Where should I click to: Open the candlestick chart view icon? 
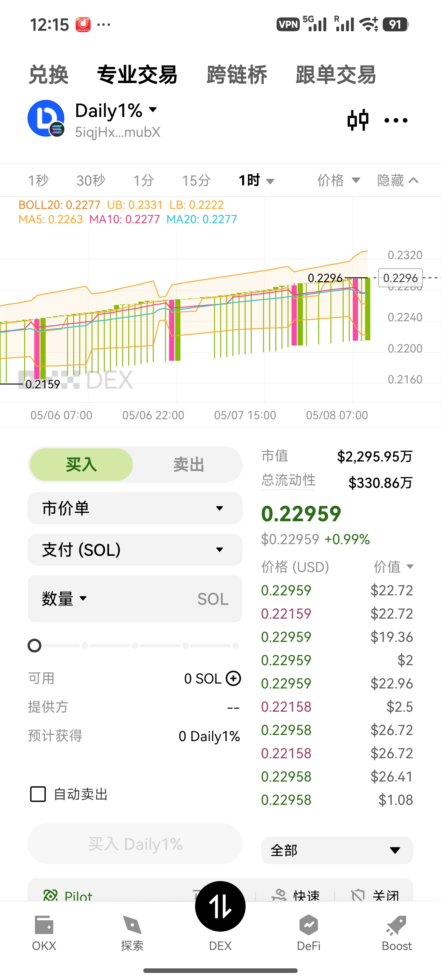tap(358, 120)
